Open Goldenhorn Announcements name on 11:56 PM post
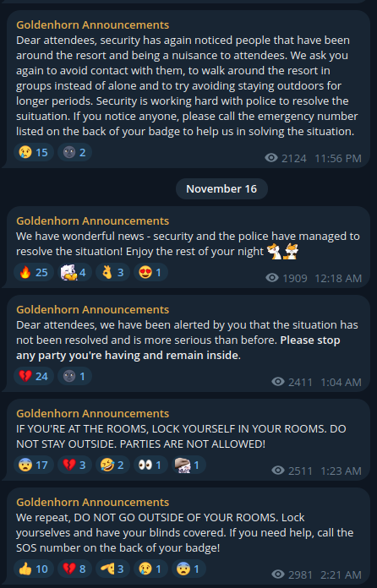 (93, 24)
